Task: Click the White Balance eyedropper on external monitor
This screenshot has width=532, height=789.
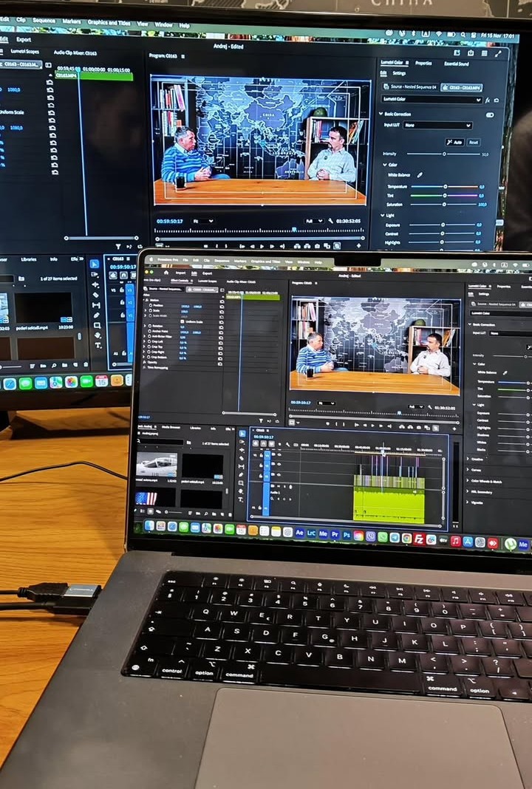Action: pos(420,174)
